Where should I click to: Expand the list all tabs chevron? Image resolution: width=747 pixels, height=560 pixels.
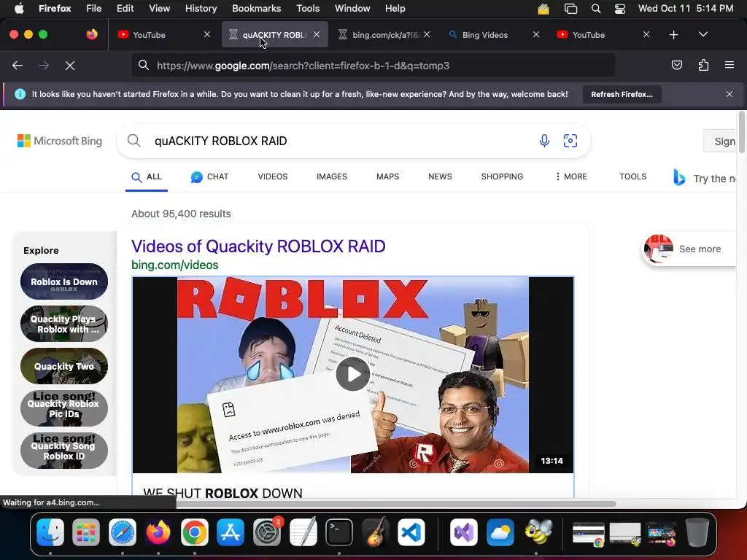pyautogui.click(x=703, y=34)
